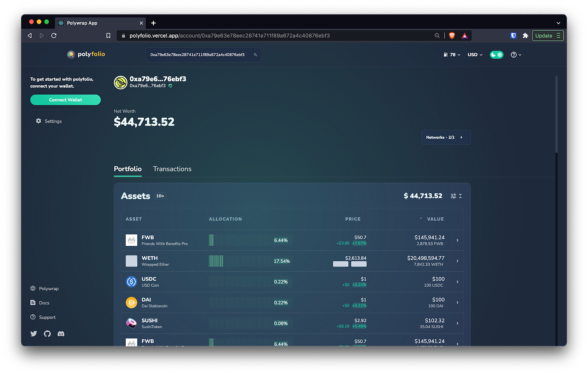
Task: Open the assets filter settings icon
Action: click(x=454, y=196)
